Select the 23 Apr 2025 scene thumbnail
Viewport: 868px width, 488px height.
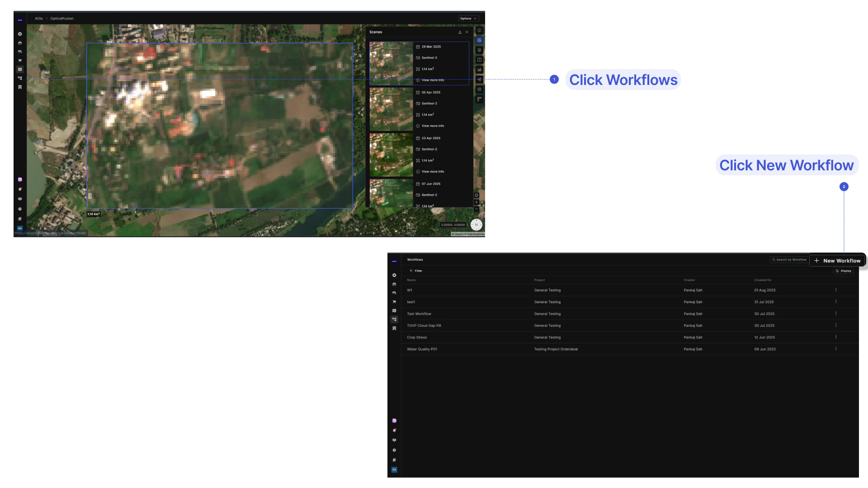click(392, 155)
